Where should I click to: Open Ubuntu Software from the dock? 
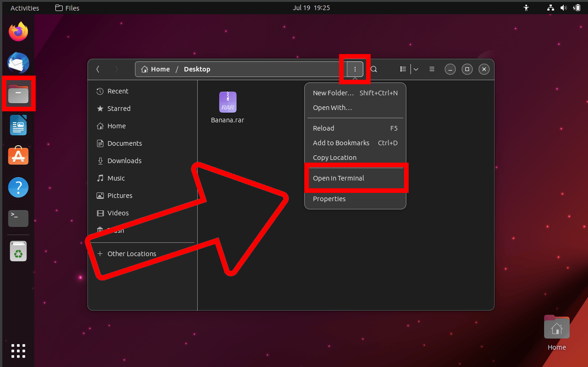coord(18,156)
